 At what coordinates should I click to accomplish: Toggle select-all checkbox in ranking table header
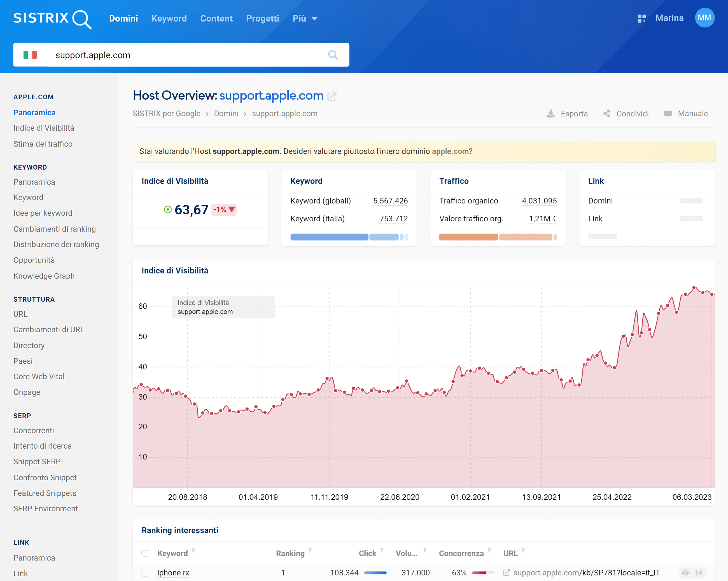145,553
